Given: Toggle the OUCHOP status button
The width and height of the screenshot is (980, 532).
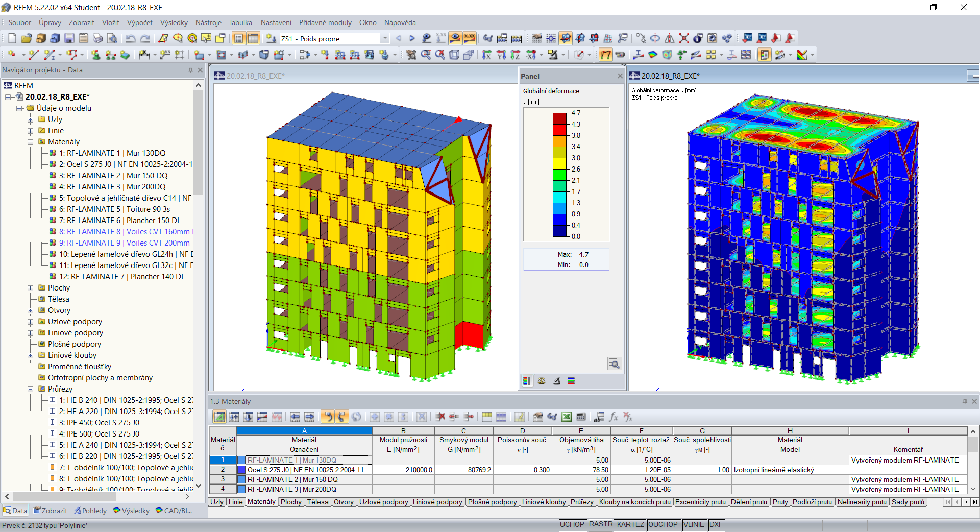Looking at the screenshot, I should [663, 524].
